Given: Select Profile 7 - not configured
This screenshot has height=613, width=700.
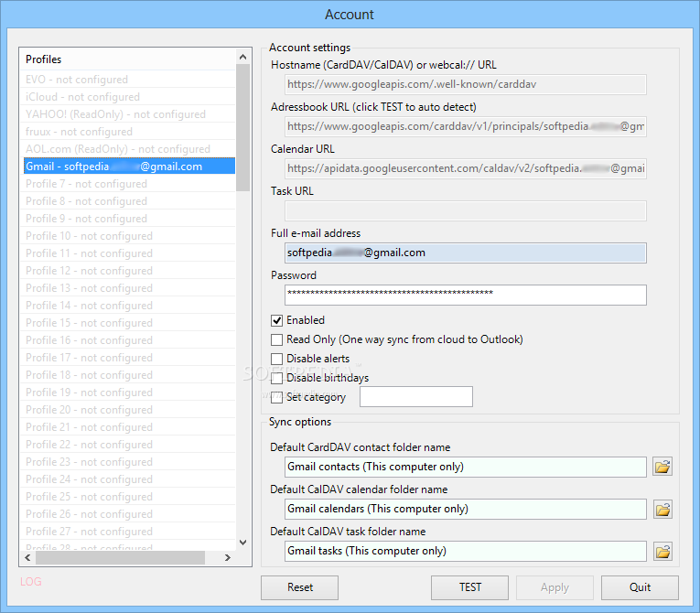Looking at the screenshot, I should click(x=127, y=184).
